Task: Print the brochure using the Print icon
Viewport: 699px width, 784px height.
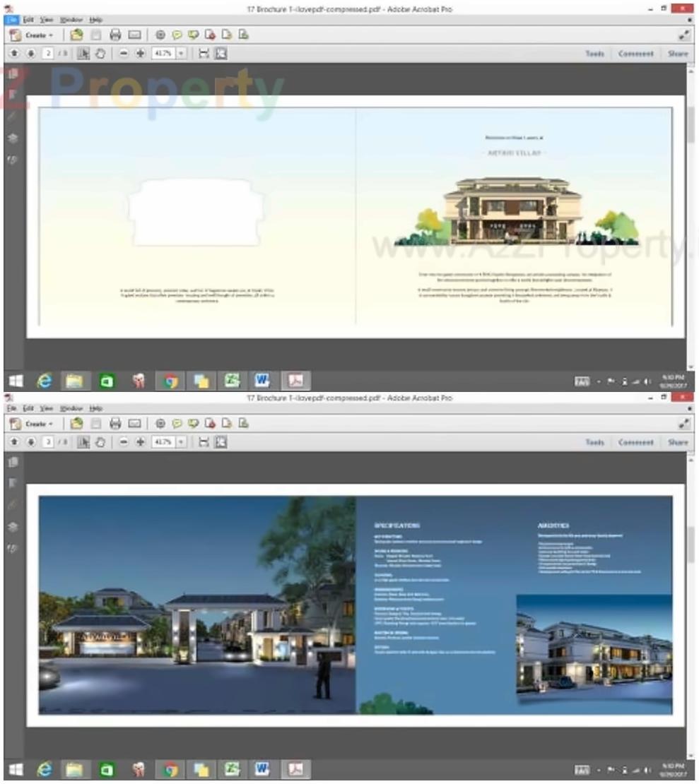Action: coord(115,35)
